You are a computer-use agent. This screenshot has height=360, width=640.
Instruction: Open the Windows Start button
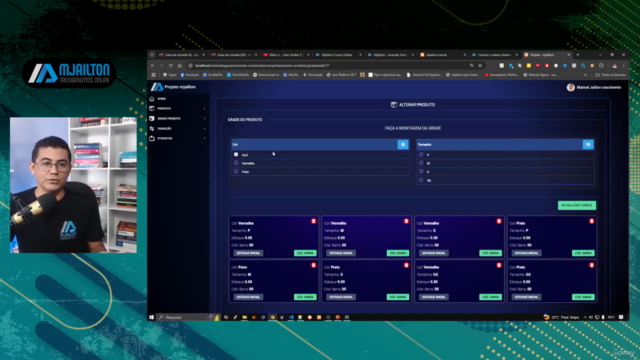(151, 317)
